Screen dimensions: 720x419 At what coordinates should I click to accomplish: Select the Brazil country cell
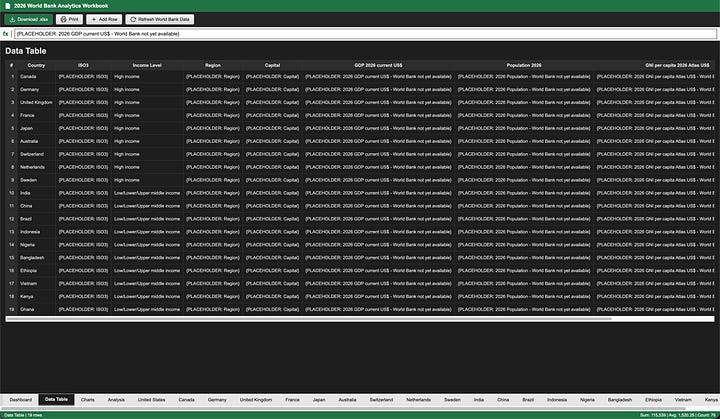click(x=37, y=219)
